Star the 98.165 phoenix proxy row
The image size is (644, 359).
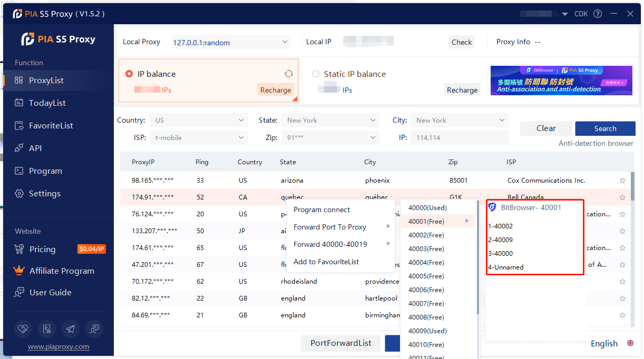coord(622,181)
